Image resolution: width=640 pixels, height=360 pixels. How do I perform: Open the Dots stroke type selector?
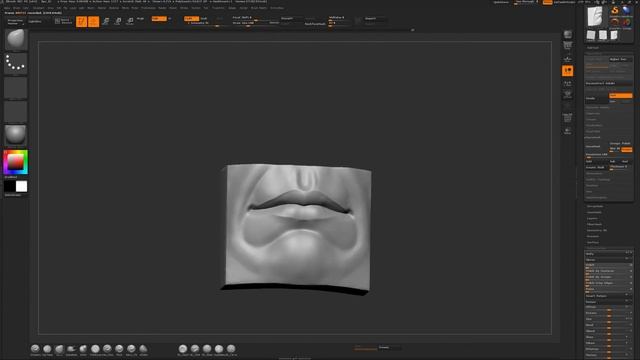click(16, 63)
